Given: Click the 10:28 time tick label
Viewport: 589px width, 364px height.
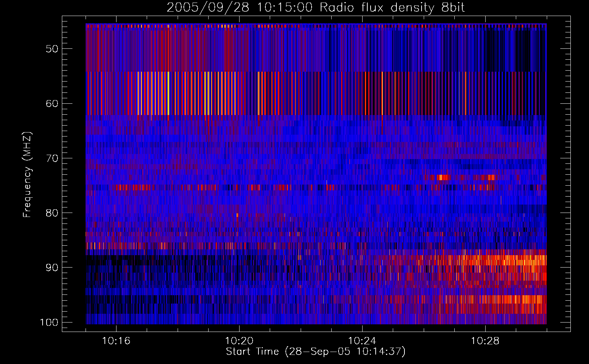Looking at the screenshot, I should pos(485,341).
